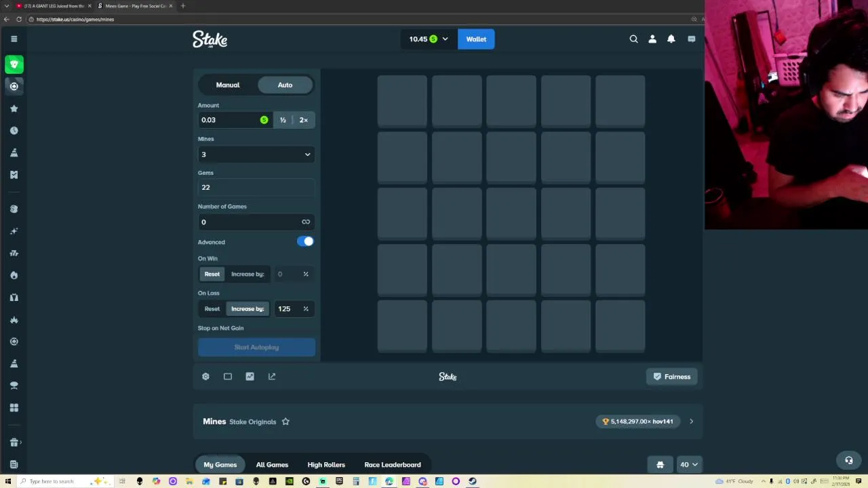Switch to Manual betting mode
Image resolution: width=868 pixels, height=488 pixels.
click(x=228, y=85)
